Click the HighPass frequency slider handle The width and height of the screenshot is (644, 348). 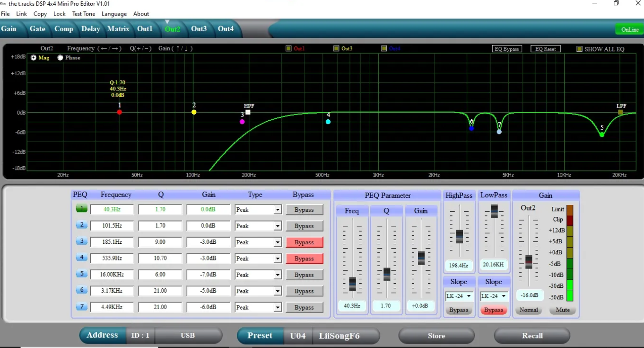coord(459,237)
